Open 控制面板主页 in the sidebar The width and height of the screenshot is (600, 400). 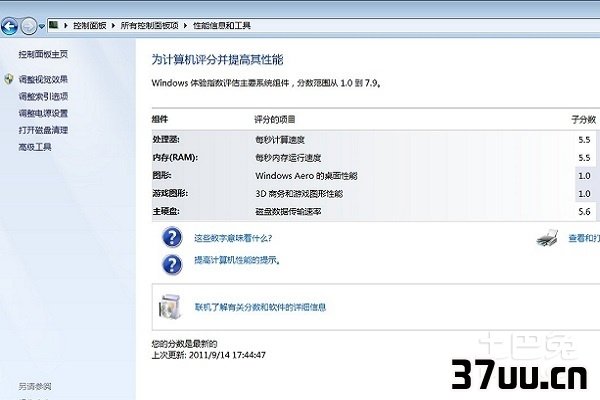click(43, 54)
